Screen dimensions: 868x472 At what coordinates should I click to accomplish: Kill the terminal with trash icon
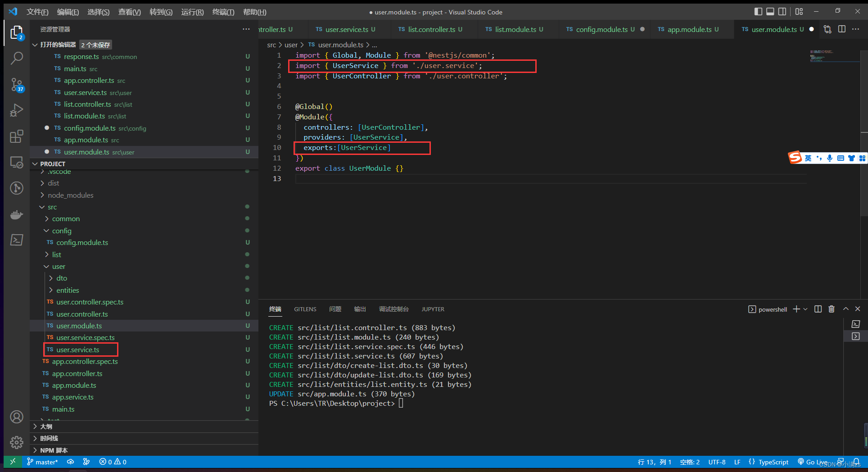coord(832,309)
